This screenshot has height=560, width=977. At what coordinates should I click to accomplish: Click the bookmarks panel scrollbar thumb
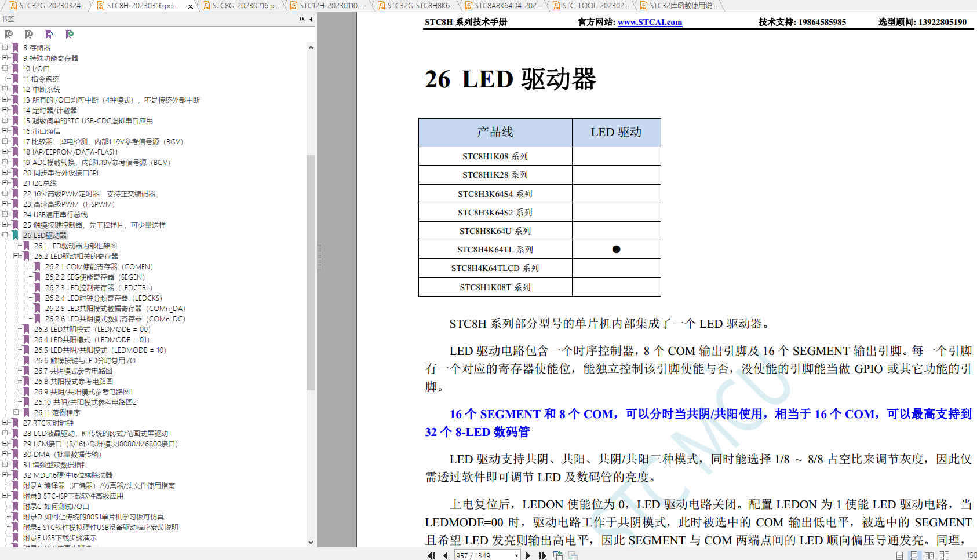pyautogui.click(x=311, y=272)
